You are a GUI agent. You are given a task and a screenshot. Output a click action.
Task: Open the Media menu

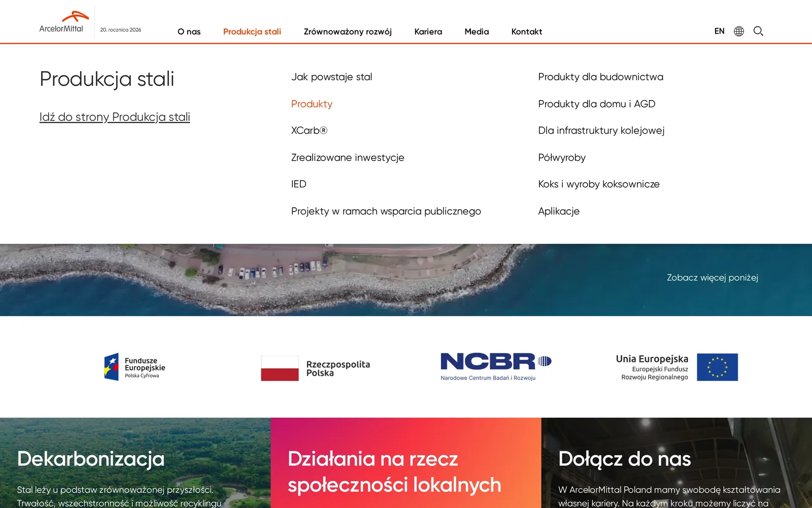pos(477,31)
